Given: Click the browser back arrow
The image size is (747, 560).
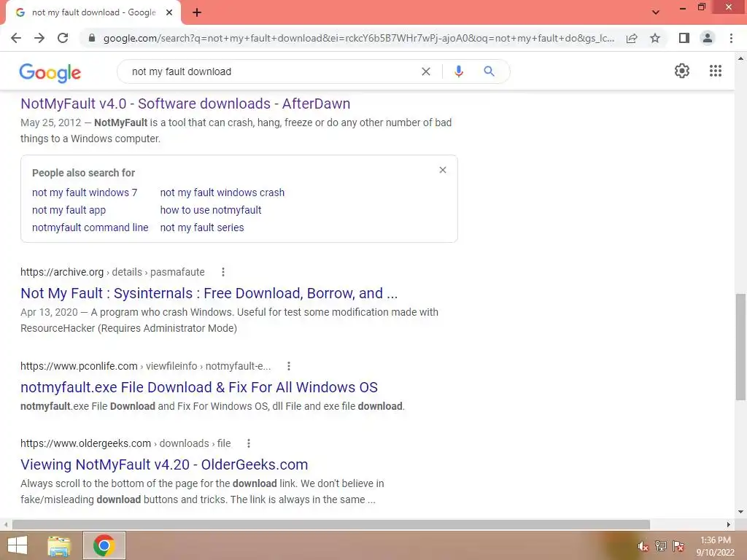Looking at the screenshot, I should [16, 38].
